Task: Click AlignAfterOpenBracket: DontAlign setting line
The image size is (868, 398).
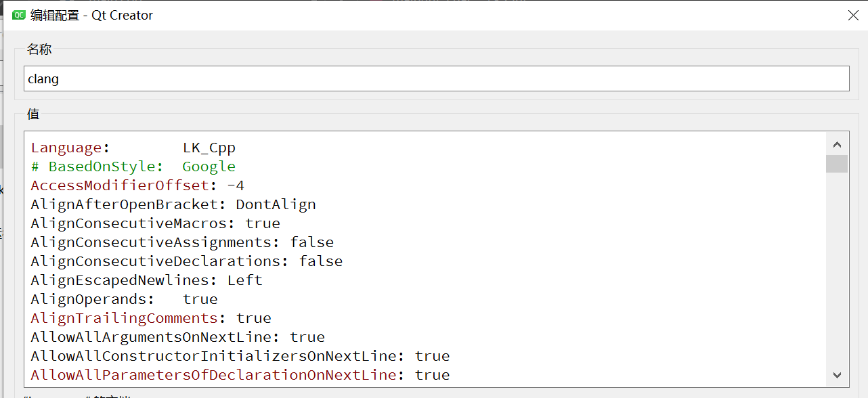Action: point(173,204)
